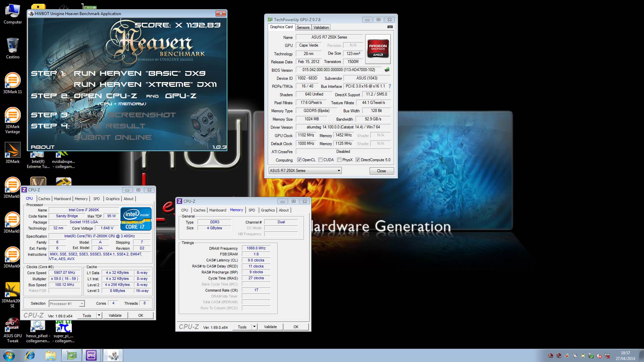Click the GPU Clock 1102 MHz field
This screenshot has height=362, width=644.
click(306, 135)
